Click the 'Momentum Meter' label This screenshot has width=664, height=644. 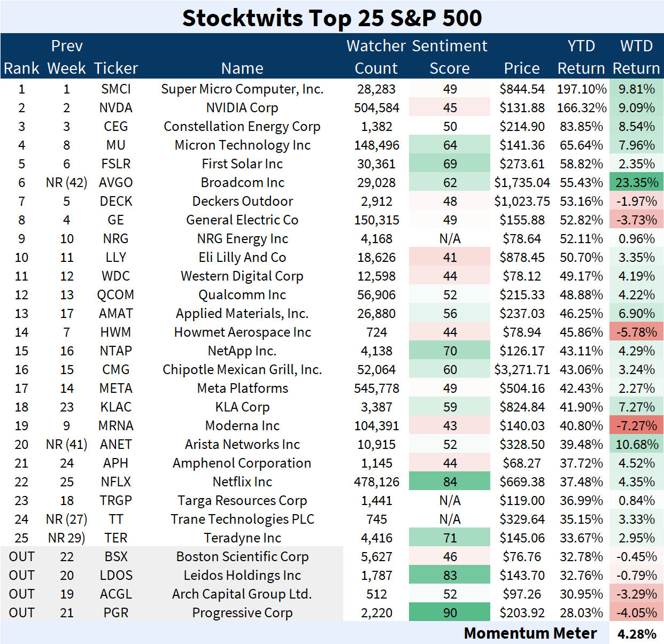pyautogui.click(x=530, y=633)
